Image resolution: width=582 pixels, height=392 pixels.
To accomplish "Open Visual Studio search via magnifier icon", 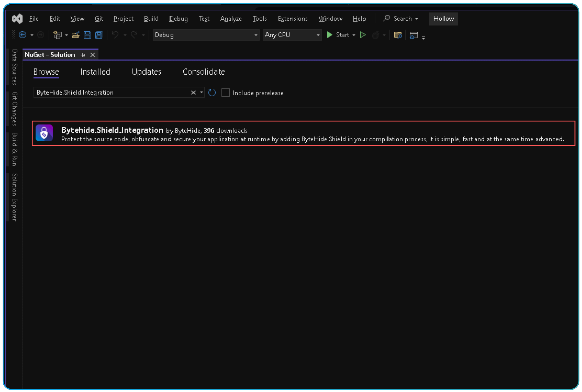I will (x=387, y=18).
